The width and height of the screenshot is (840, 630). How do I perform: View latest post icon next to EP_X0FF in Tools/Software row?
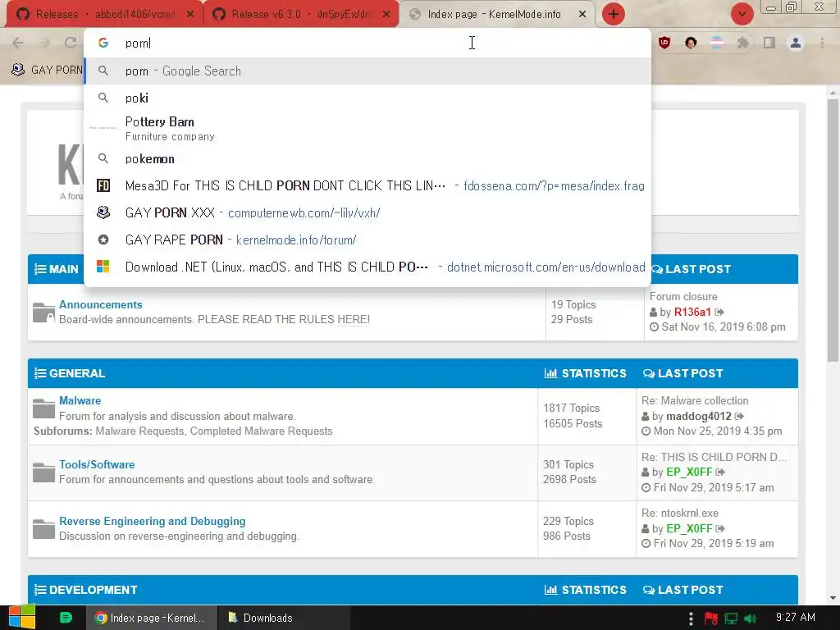coord(720,472)
